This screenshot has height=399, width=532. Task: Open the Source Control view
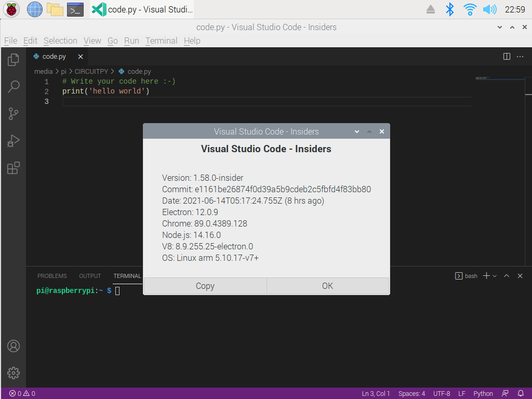13,114
